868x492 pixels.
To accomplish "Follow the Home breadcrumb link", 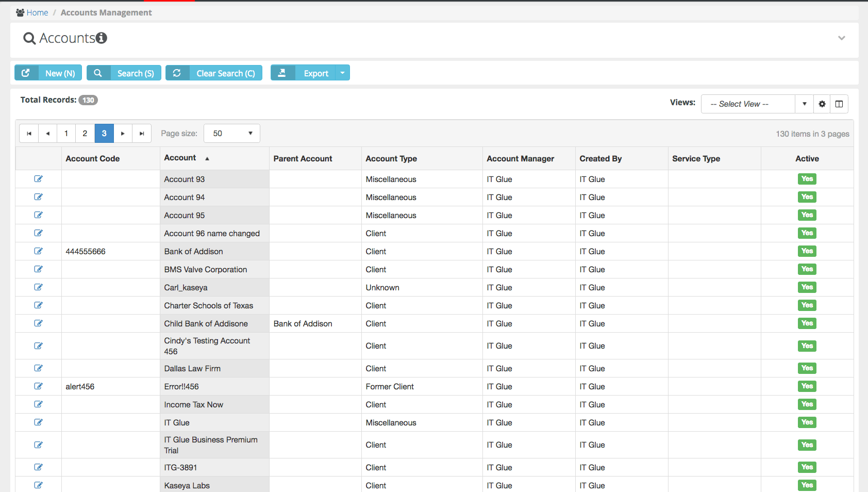I will tap(37, 12).
